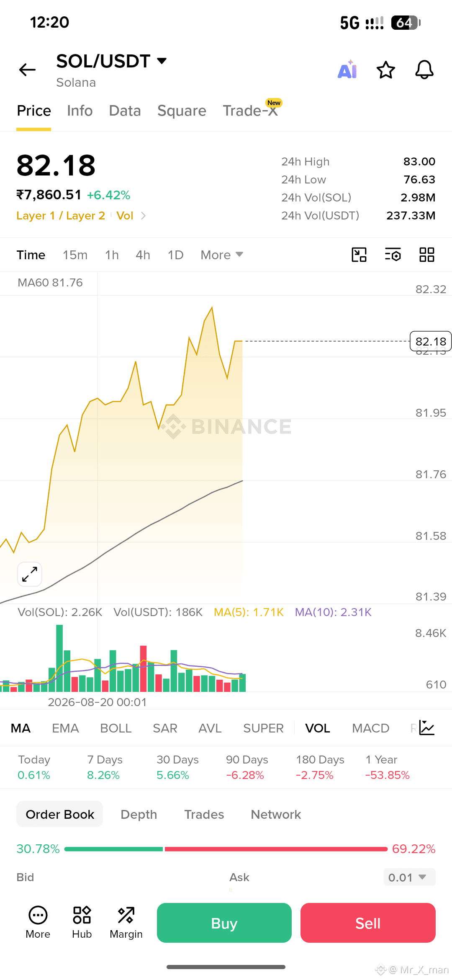Open the indicator chart settings icon
Image resolution: width=452 pixels, height=980 pixels.
point(427,728)
